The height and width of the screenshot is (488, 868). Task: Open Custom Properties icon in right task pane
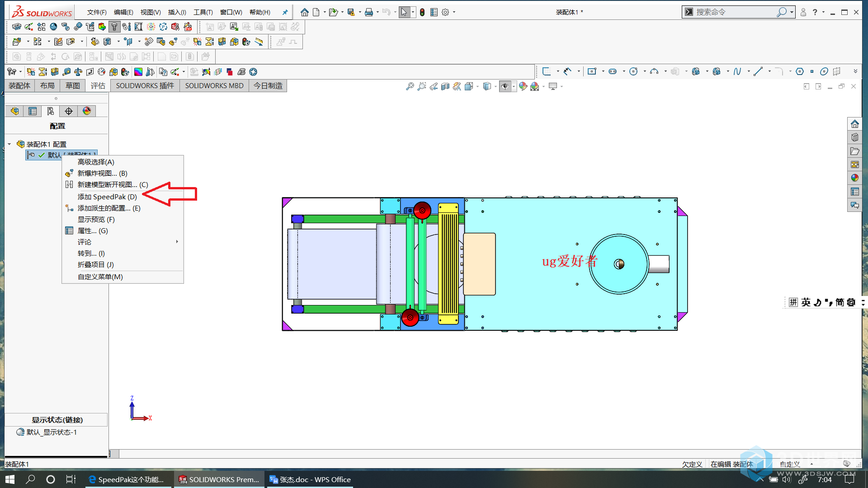coord(854,192)
